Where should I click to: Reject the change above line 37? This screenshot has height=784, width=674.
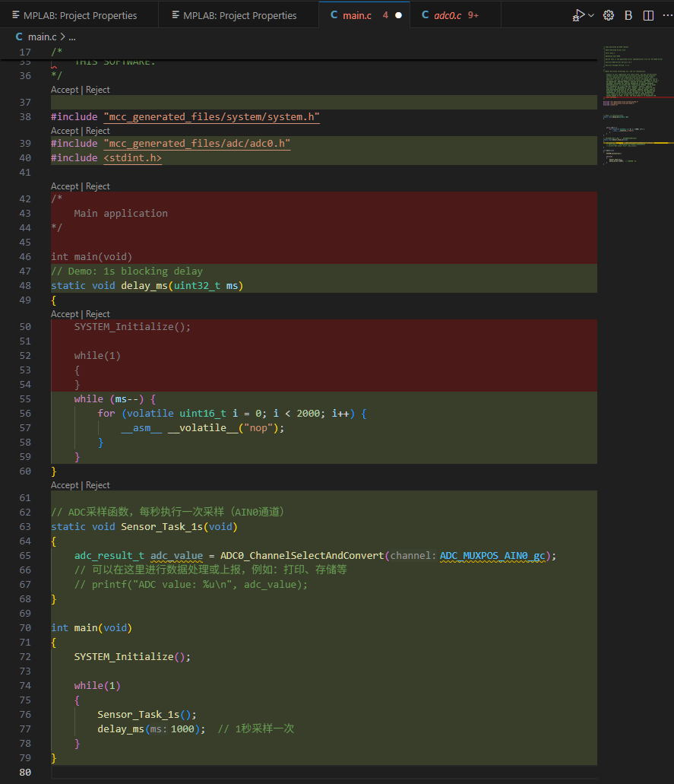97,90
